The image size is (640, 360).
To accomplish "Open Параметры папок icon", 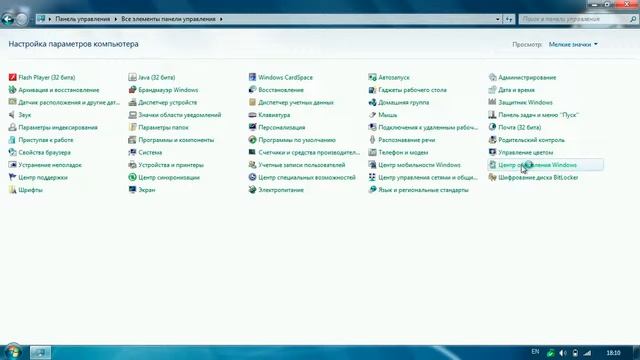I will coord(132,127).
